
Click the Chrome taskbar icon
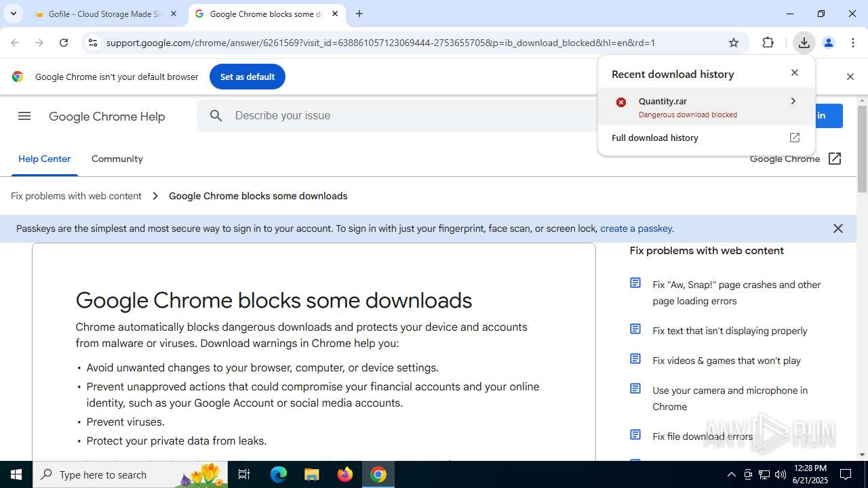point(378,474)
